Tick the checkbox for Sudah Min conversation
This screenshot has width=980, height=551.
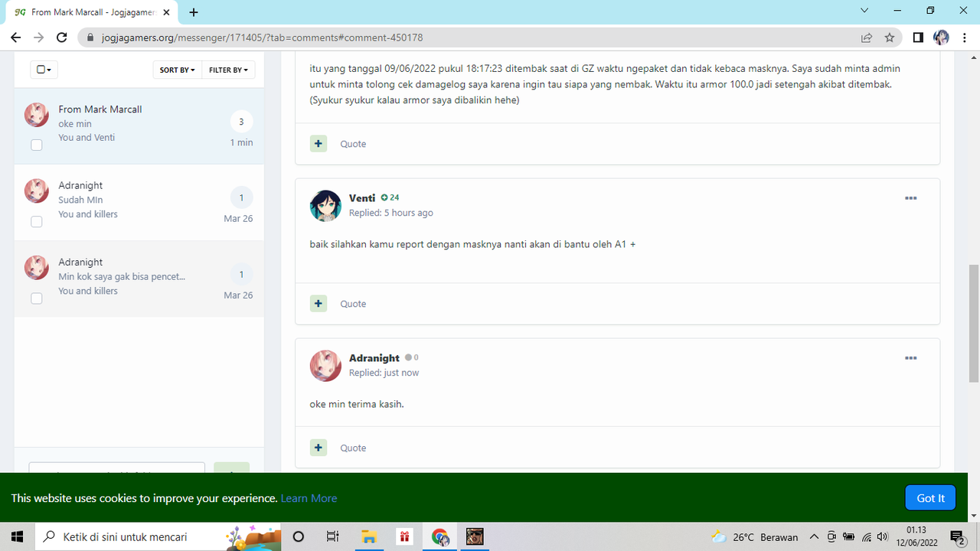[37, 221]
